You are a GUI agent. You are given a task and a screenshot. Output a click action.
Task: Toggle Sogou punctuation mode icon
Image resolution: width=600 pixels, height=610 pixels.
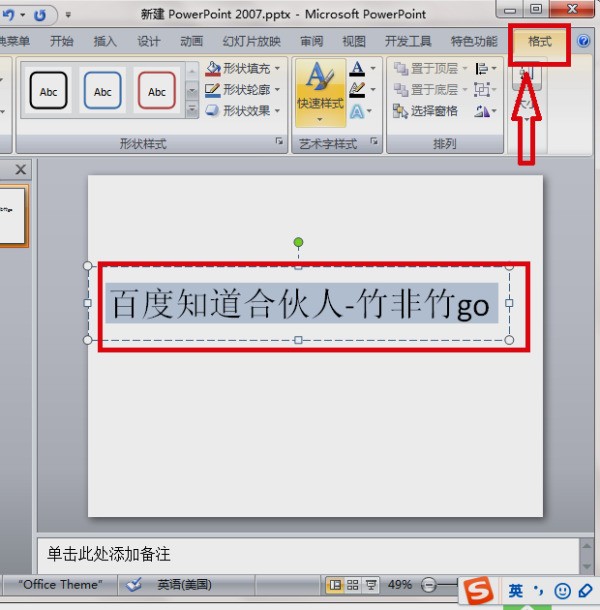pos(539,591)
